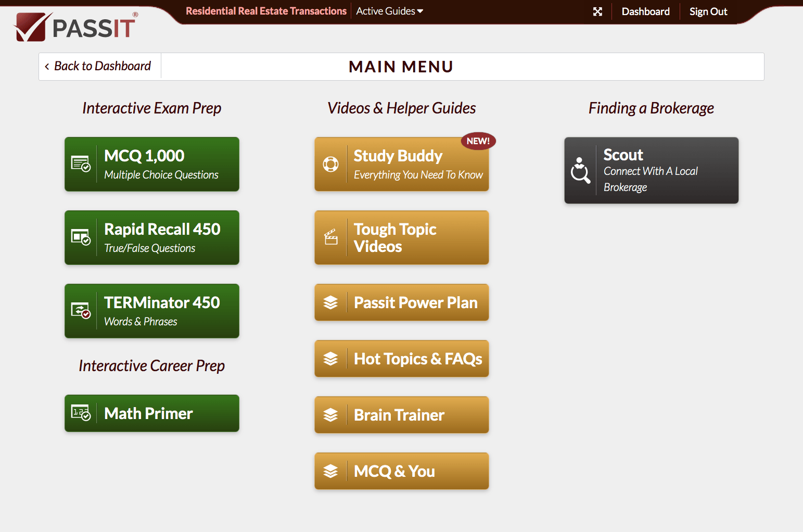Click the Hot Topics & FAQs layers icon
Image resolution: width=803 pixels, height=532 pixels.
click(330, 359)
